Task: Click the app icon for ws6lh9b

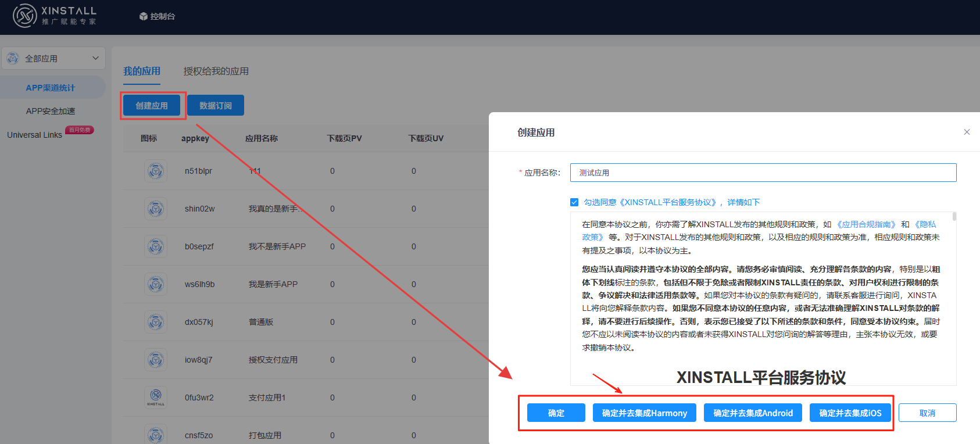Action: pos(155,284)
